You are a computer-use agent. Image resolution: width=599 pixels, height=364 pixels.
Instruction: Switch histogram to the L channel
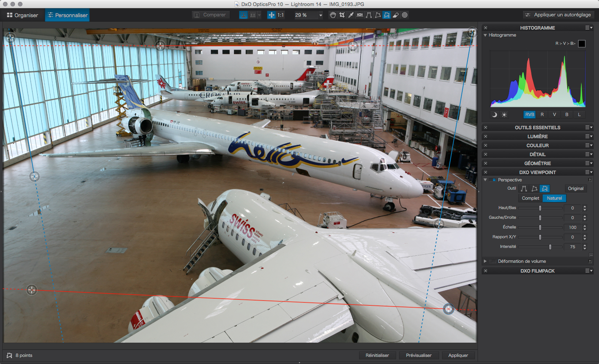579,115
